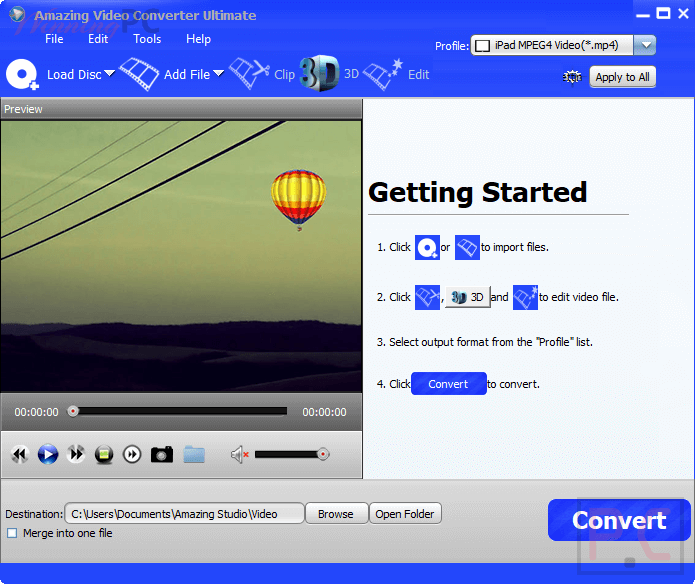Toggle Merge into one file checkbox
Image resolution: width=695 pixels, height=584 pixels.
pos(12,533)
